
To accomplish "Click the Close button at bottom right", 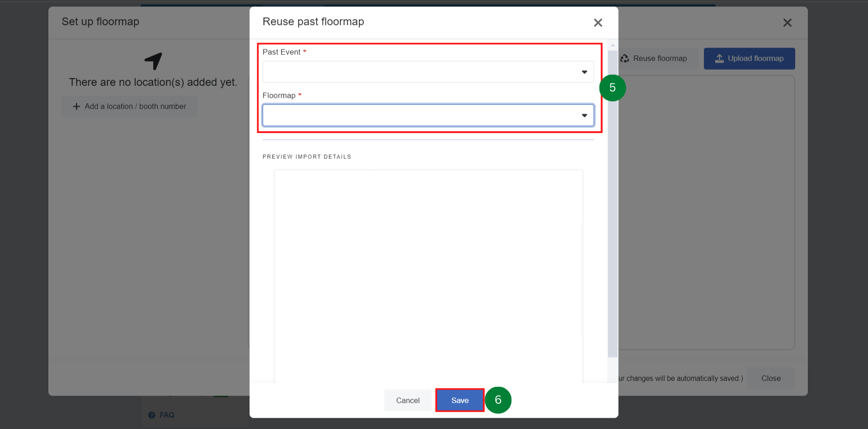I will pos(771,378).
